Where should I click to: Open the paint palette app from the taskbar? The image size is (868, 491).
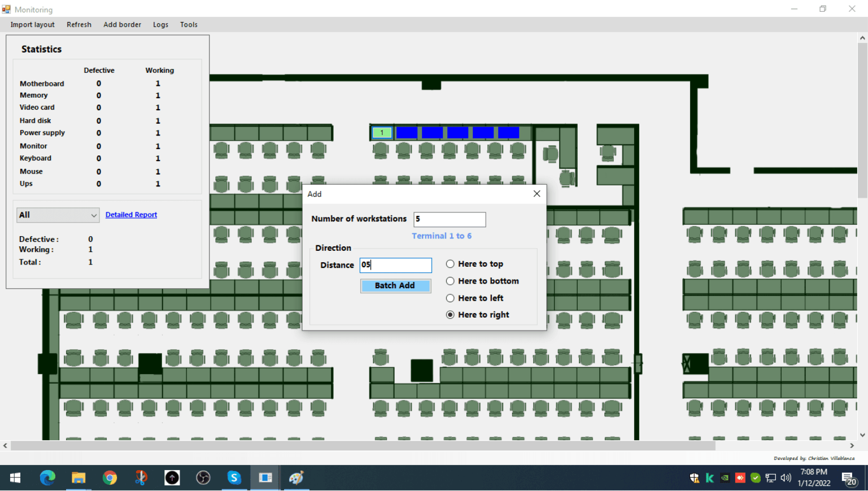295,477
